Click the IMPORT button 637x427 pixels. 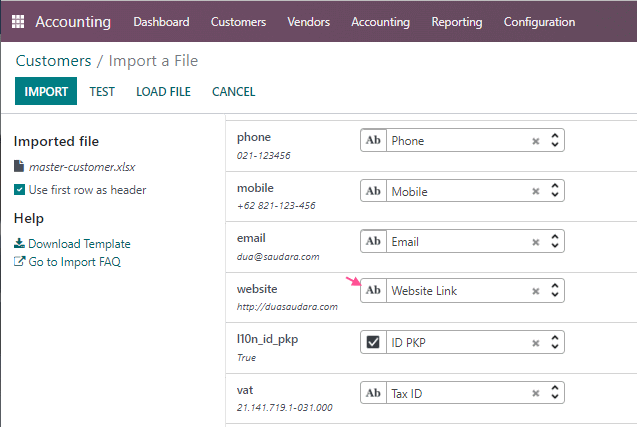click(46, 91)
